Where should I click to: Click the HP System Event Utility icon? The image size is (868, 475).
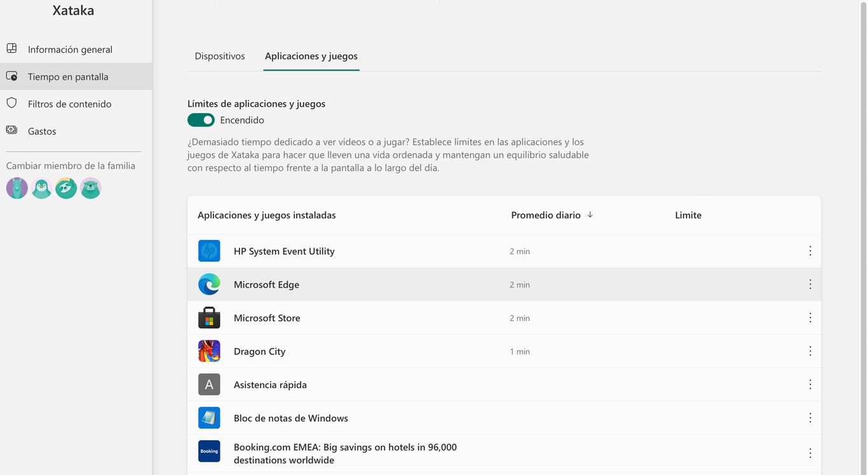[x=209, y=251]
